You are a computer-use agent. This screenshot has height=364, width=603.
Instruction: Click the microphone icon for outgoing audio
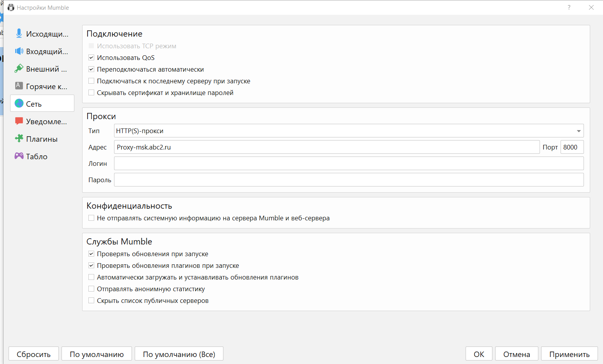19,33
